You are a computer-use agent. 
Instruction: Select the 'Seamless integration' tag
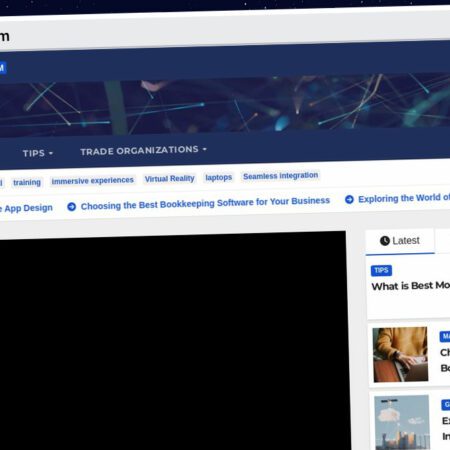tap(280, 176)
